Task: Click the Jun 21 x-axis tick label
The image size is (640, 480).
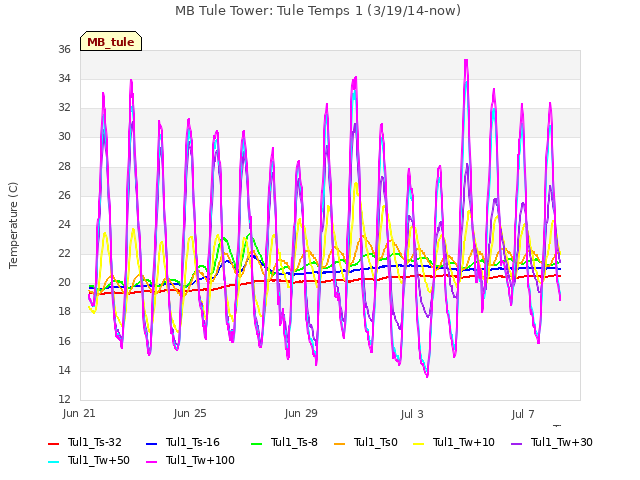Action: click(x=79, y=413)
